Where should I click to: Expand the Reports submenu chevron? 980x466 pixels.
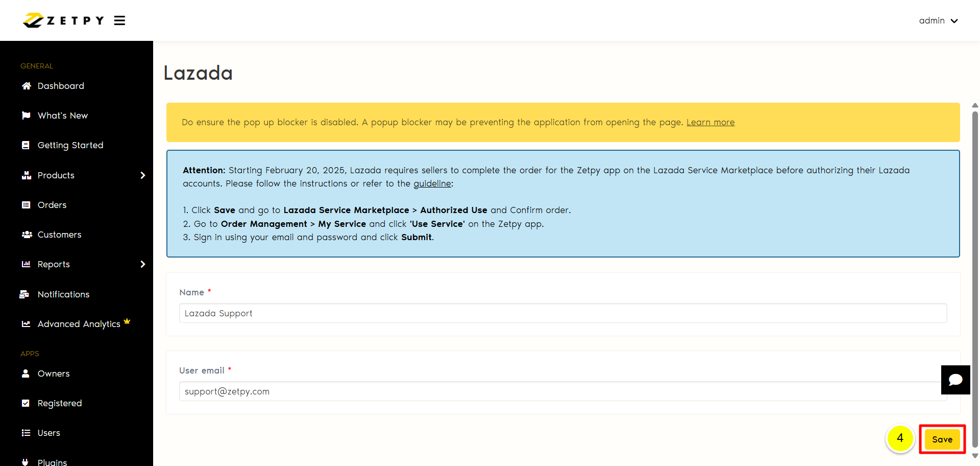click(143, 264)
